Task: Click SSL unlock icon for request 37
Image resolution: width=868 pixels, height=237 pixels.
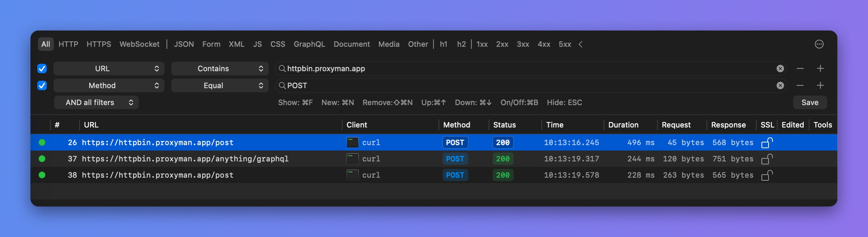Action: (767, 159)
